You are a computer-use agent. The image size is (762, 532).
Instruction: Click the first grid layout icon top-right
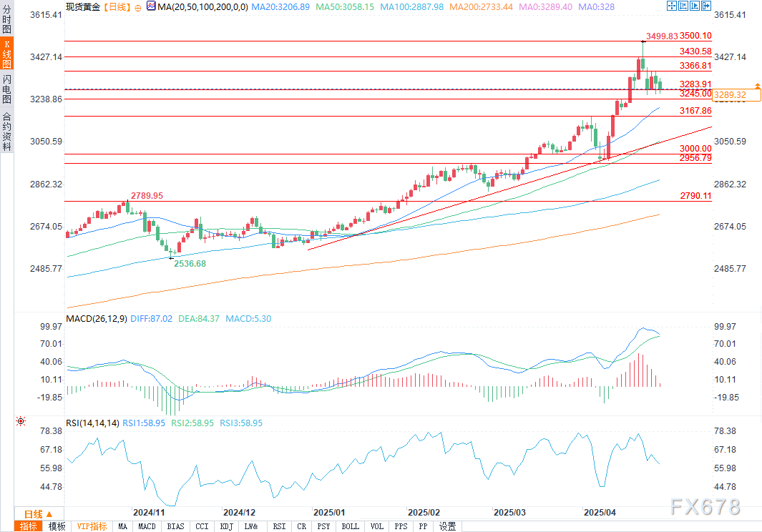[671, 6]
